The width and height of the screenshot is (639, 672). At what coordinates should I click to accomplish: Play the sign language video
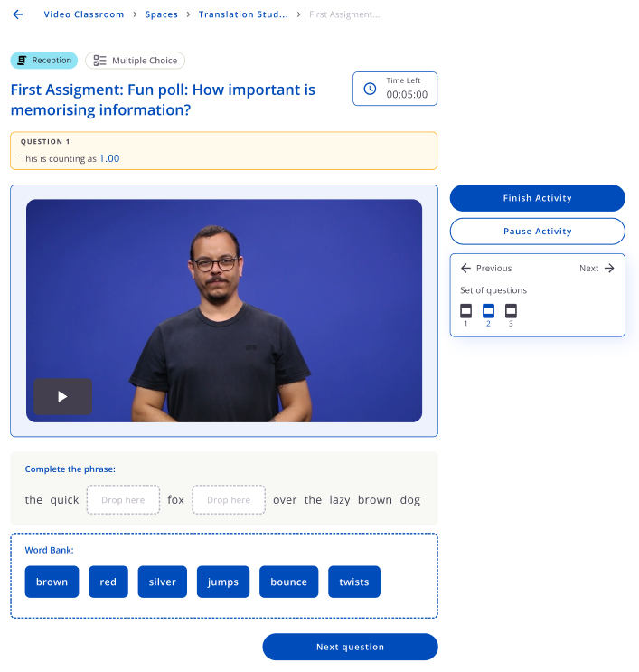[63, 396]
